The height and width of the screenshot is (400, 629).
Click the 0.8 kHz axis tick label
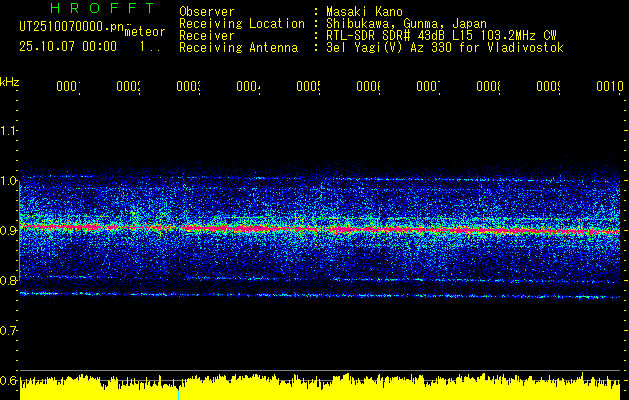(8, 280)
